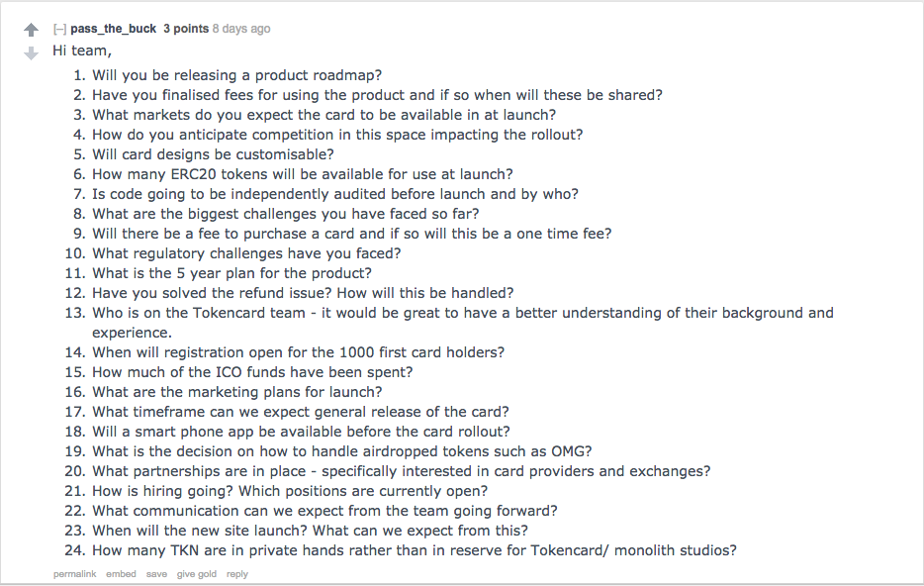Click the question about ICO funds spent
The image size is (924, 586).
[252, 372]
